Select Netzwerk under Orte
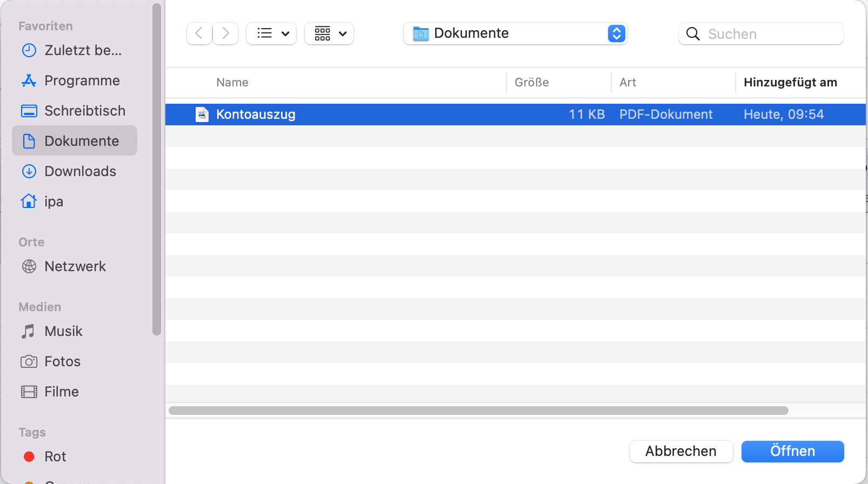 [x=74, y=266]
